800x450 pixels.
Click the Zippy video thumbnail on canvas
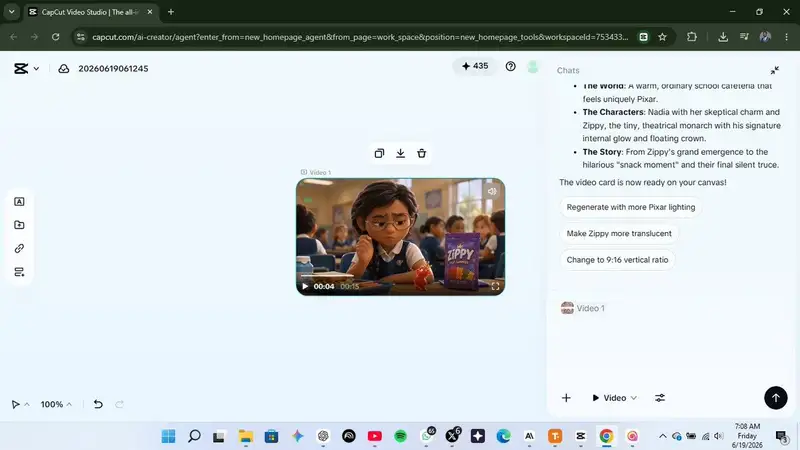[401, 236]
